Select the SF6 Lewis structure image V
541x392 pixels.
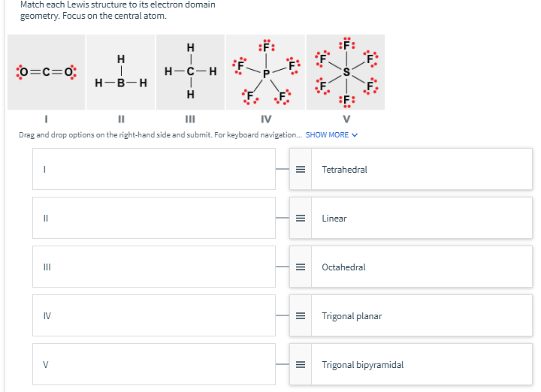[x=346, y=72]
